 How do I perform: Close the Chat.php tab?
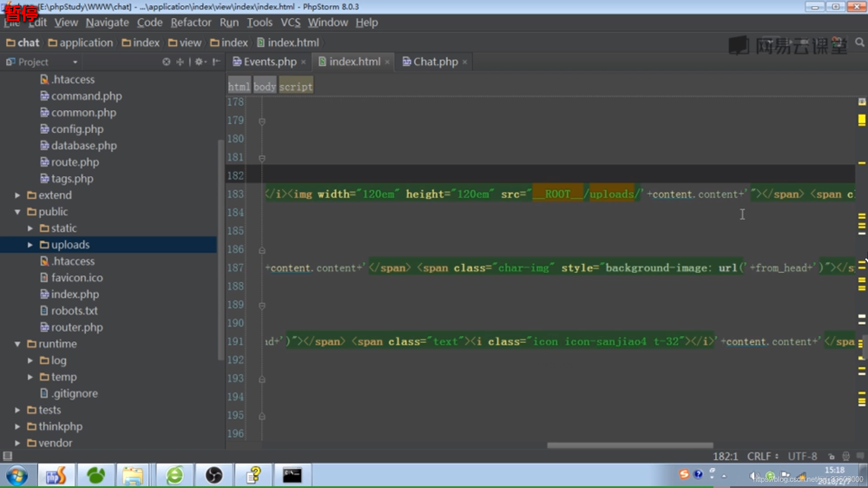(465, 62)
